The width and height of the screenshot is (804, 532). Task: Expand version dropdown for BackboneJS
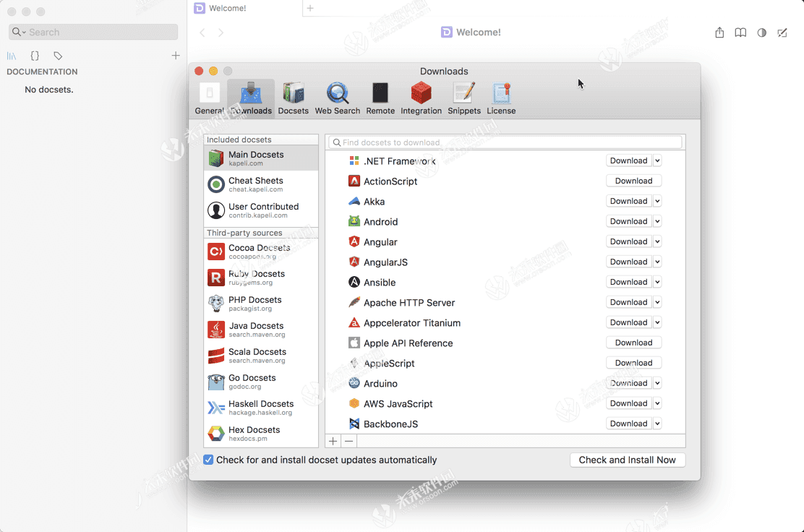(657, 424)
